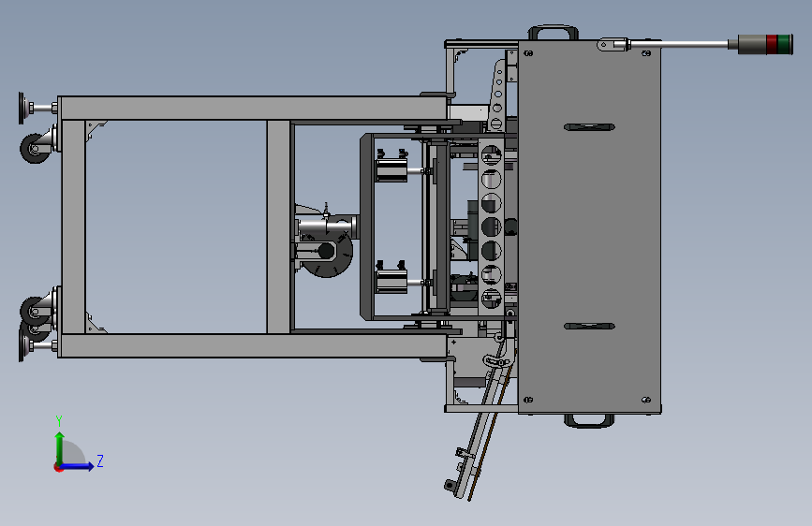Click the 'Z' axis label
The image size is (812, 526).
point(100,460)
